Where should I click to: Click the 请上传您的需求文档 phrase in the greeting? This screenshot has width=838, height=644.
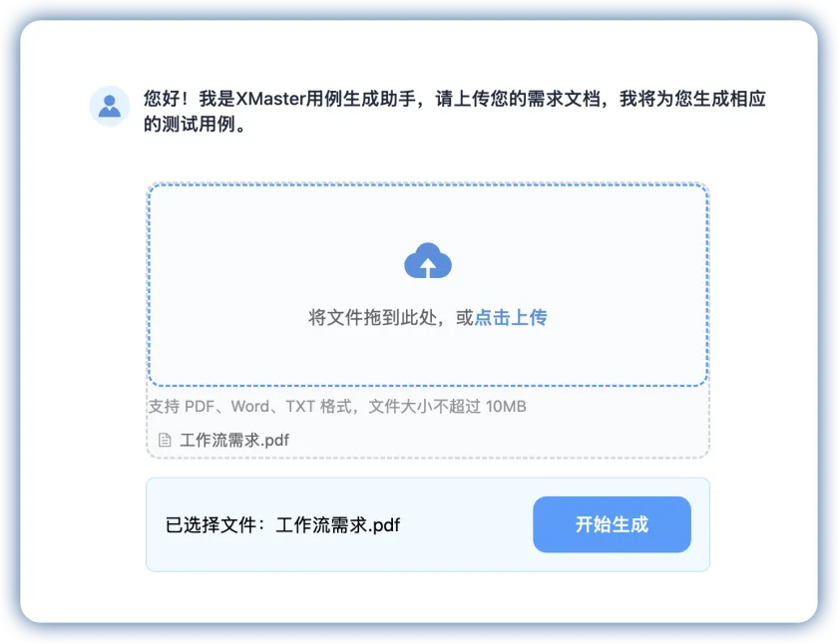(x=518, y=99)
